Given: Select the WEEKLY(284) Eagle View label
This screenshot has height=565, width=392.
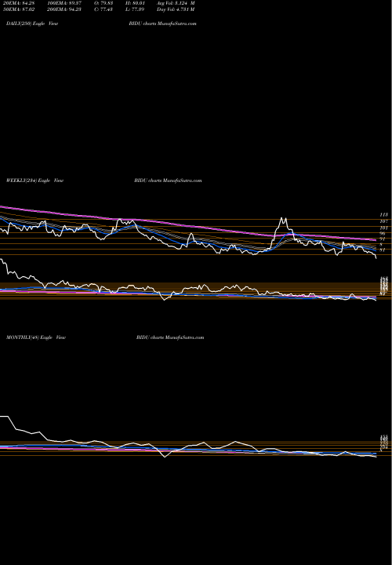Looking at the screenshot, I should pyautogui.click(x=34, y=180).
